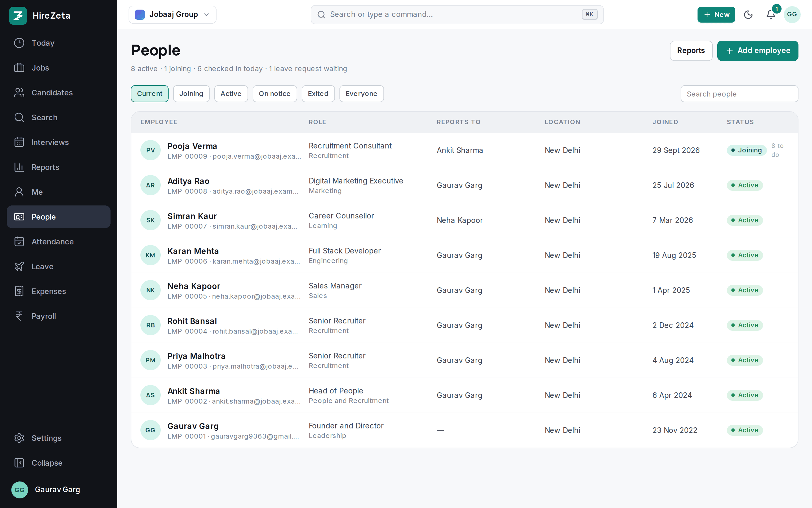Open the Search magnifier icon in sidebar
Screen dimensions: 812x508
point(19,118)
